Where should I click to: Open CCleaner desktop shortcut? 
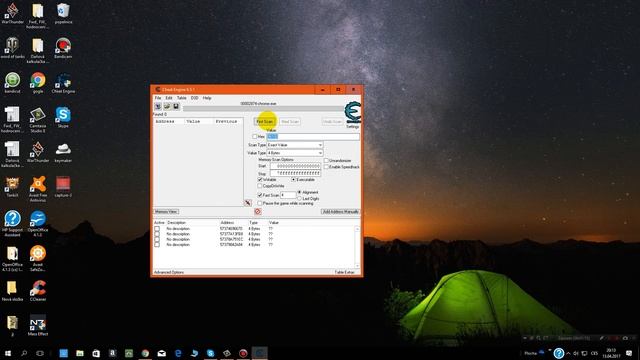tap(38, 291)
